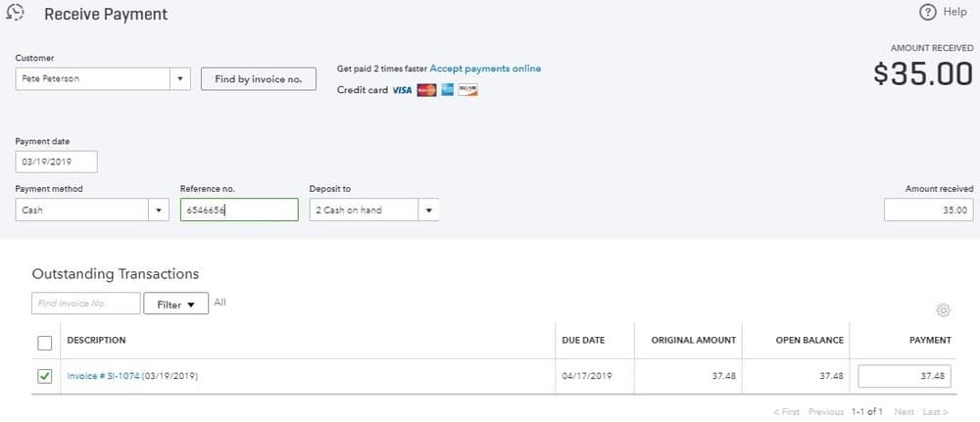Open table settings gear icon
The image size is (980, 422).
[943, 310]
